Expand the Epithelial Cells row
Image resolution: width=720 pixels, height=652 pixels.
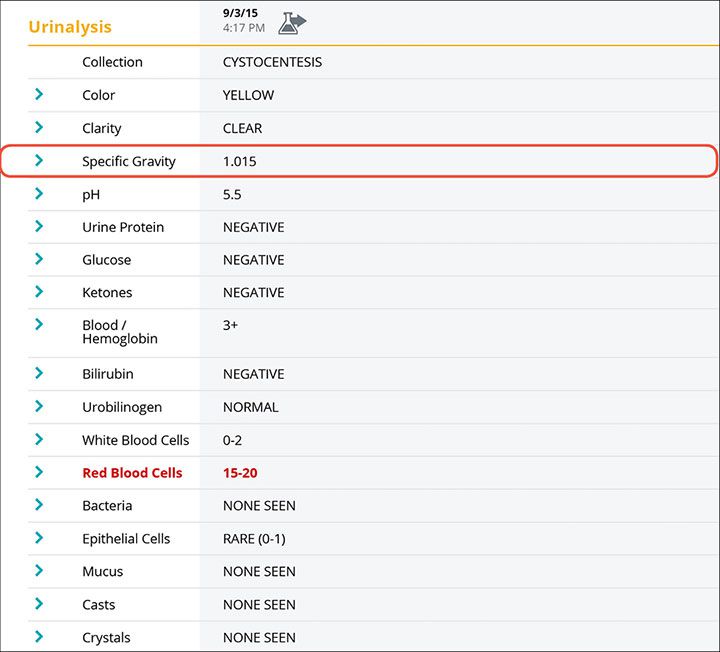click(39, 538)
